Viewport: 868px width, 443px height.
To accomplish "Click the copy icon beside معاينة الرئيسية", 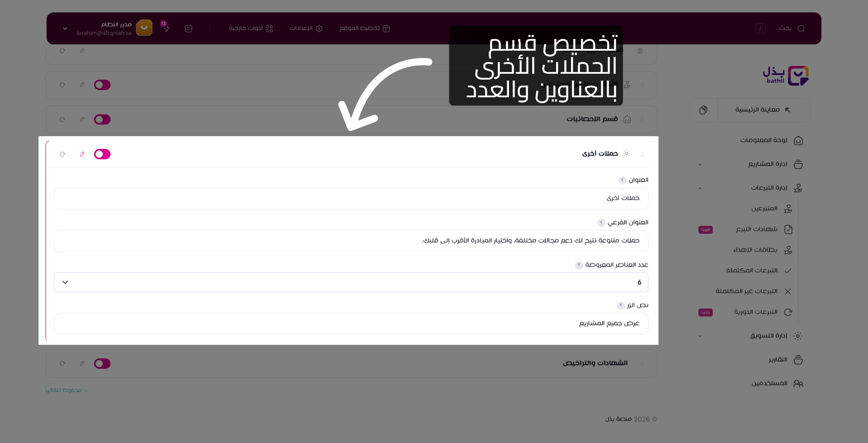I will pos(703,110).
